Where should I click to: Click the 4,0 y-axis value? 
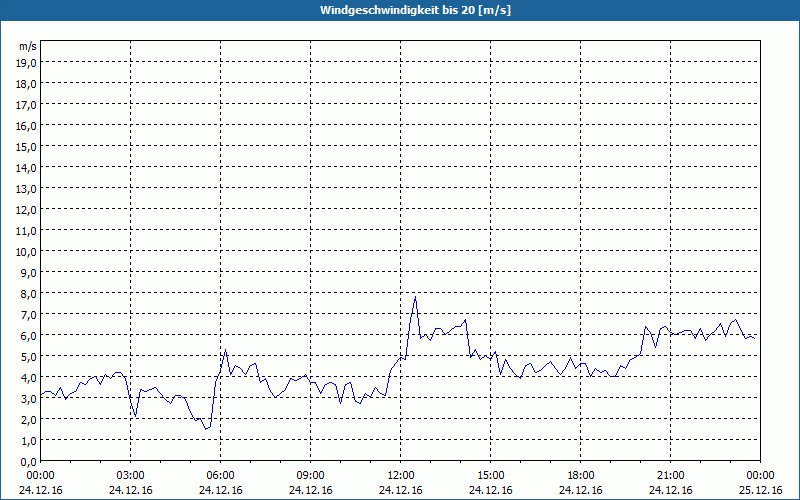pos(28,378)
